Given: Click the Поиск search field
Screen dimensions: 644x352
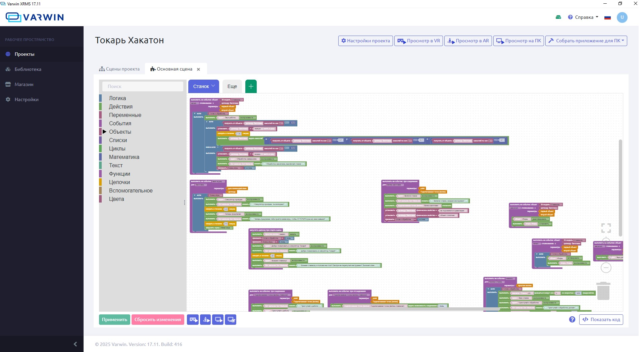Looking at the screenshot, I should click(x=143, y=86).
